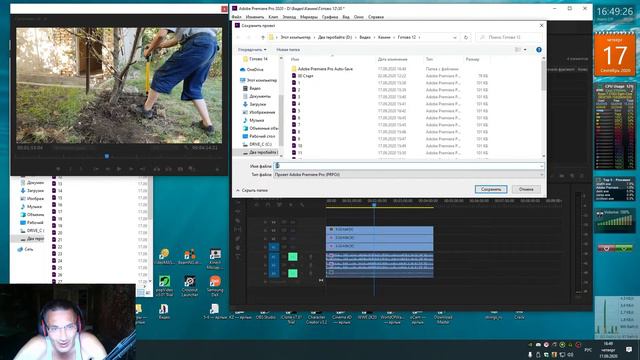The image size is (640, 360).
Task: Click the monitor scrubber playhead
Action: [x=107, y=156]
